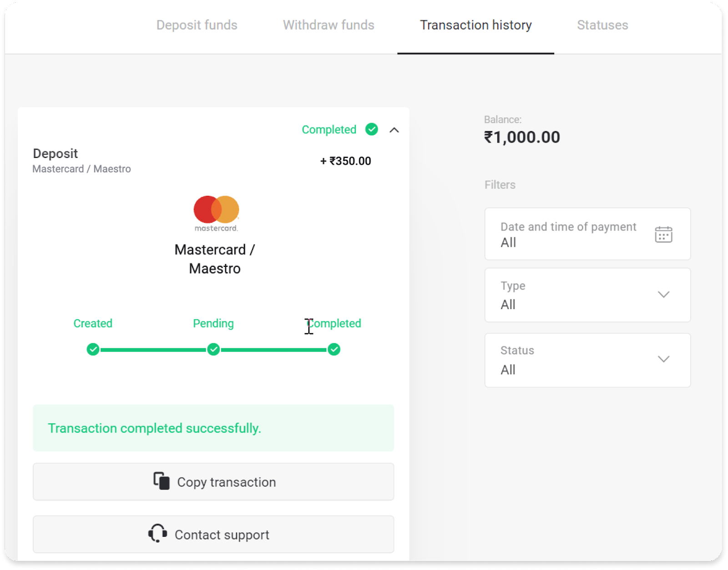Click the Created step checkmark
The height and width of the screenshot is (570, 728).
coord(93,350)
